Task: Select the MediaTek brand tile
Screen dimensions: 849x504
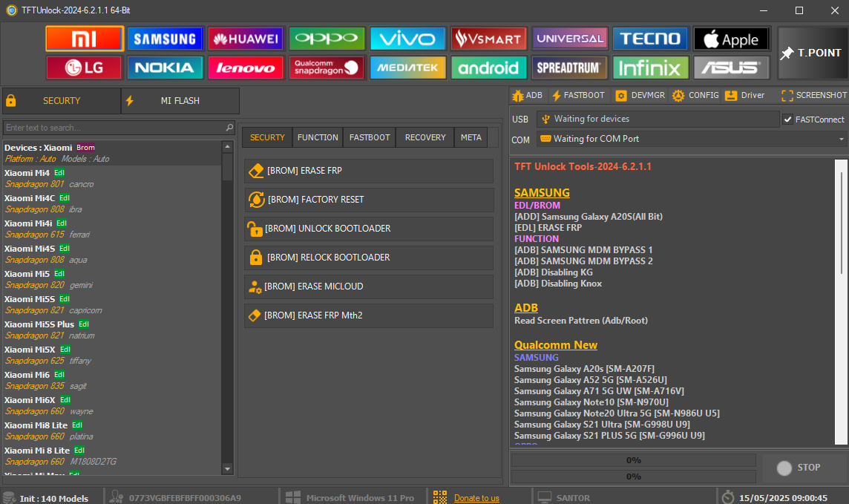Action: [x=407, y=68]
